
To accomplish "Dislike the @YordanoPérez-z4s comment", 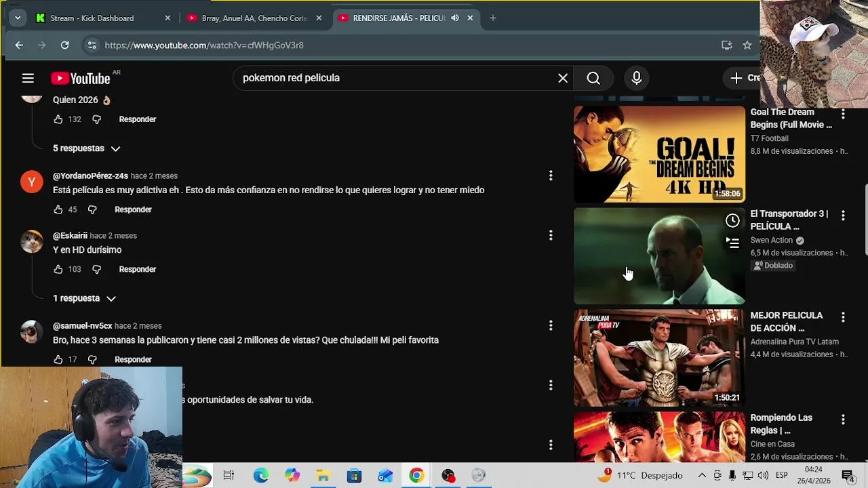I will (x=92, y=209).
